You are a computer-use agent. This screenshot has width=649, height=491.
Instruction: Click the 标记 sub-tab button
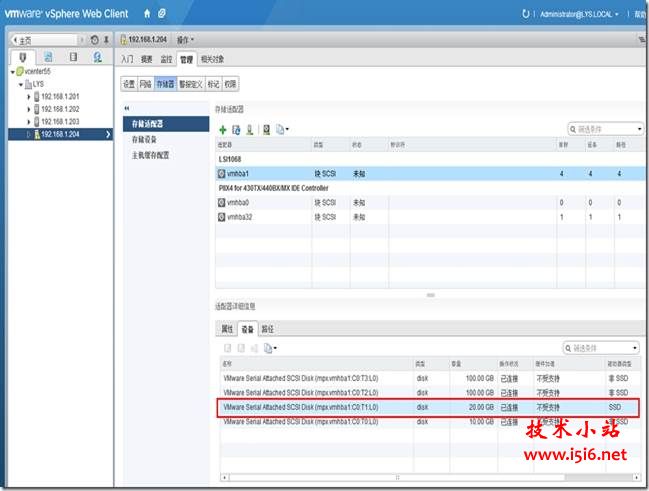click(213, 84)
